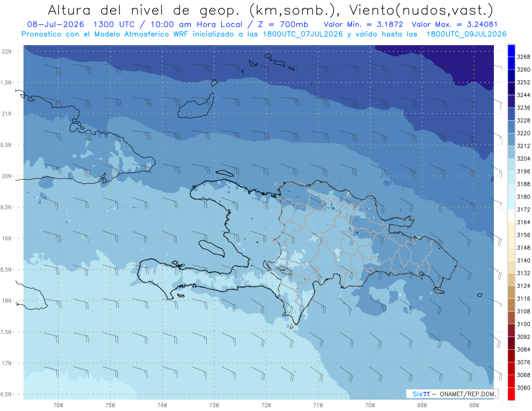
Task: Click the colorbar label 3148
Action: 524,247
